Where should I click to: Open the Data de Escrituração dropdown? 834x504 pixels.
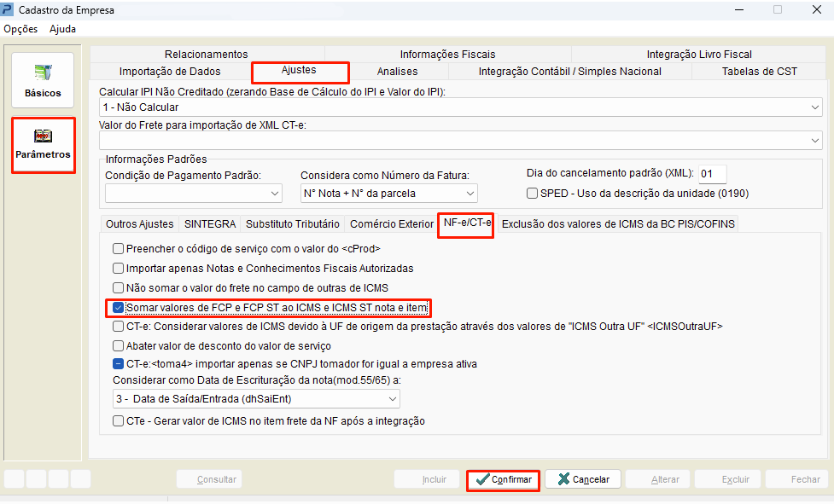coord(256,399)
